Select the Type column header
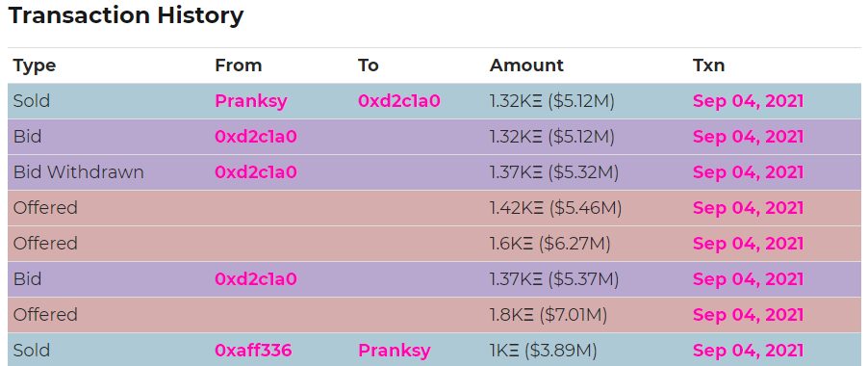 tap(35, 65)
